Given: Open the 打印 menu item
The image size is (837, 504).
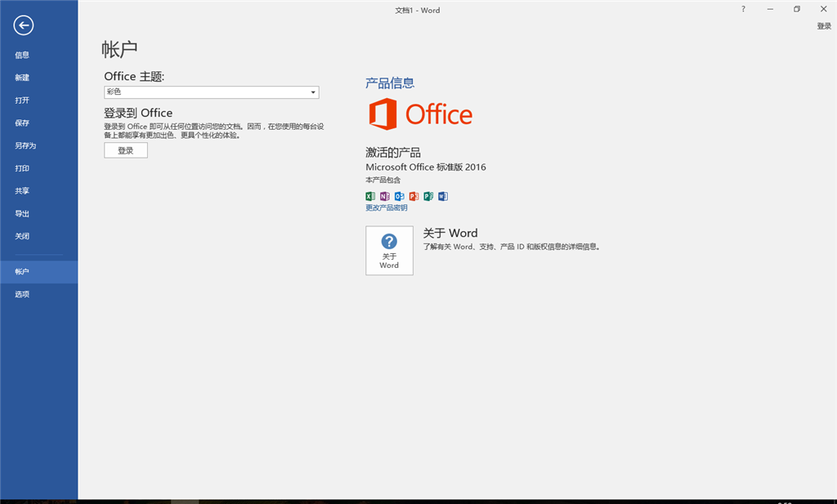Looking at the screenshot, I should (38, 168).
